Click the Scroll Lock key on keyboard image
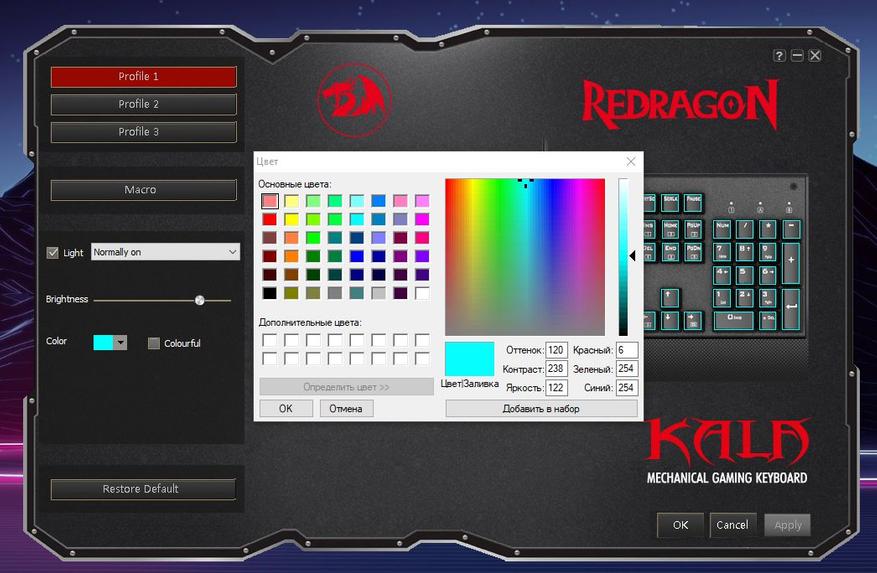 click(x=670, y=203)
